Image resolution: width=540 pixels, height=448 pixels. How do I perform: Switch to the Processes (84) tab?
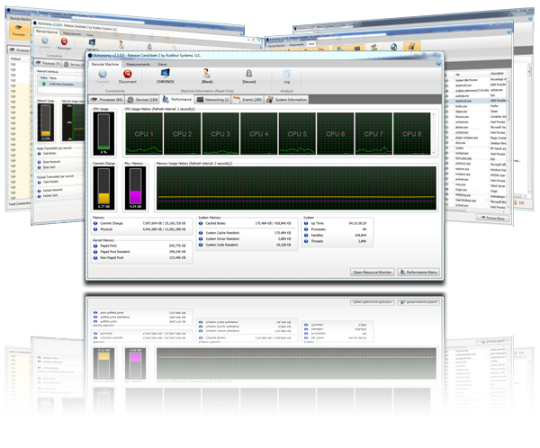point(106,100)
